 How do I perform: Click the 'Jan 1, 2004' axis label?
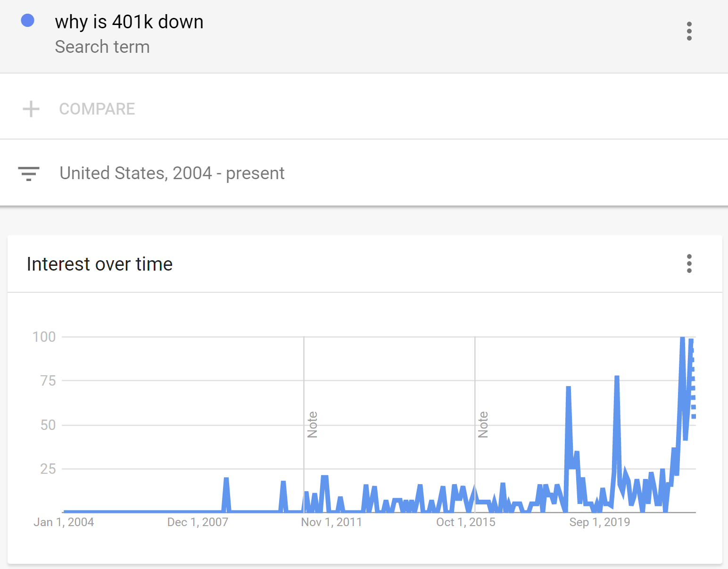64,522
